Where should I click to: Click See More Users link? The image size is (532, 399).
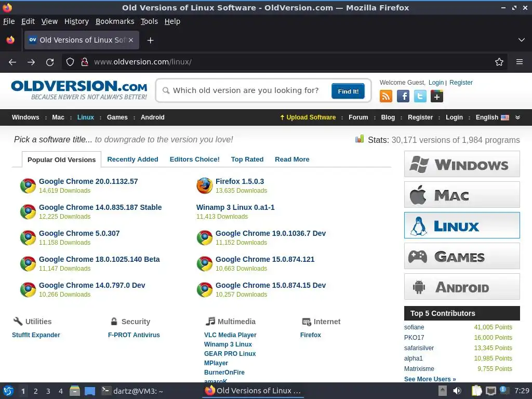(430, 379)
